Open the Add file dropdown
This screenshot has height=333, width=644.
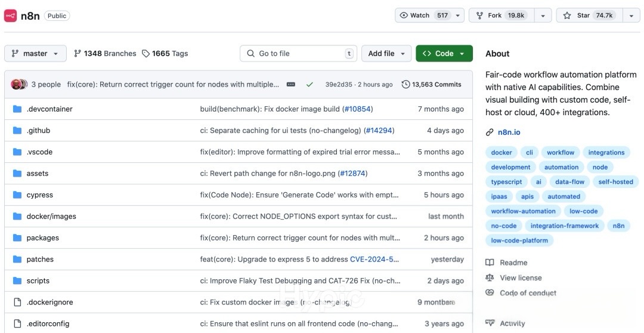[386, 54]
